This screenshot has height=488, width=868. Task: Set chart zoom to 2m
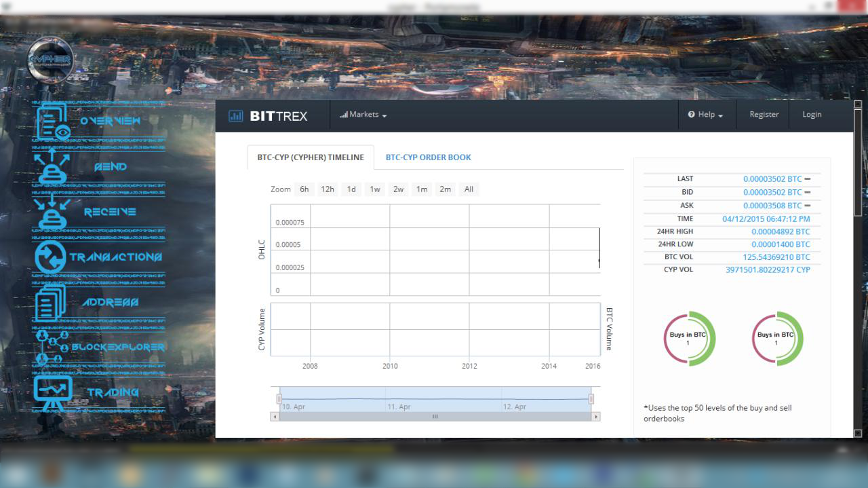pyautogui.click(x=446, y=189)
